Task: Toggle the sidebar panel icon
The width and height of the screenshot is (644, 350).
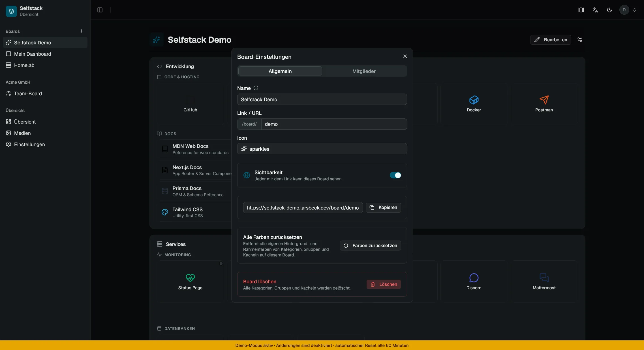Action: 100,10
